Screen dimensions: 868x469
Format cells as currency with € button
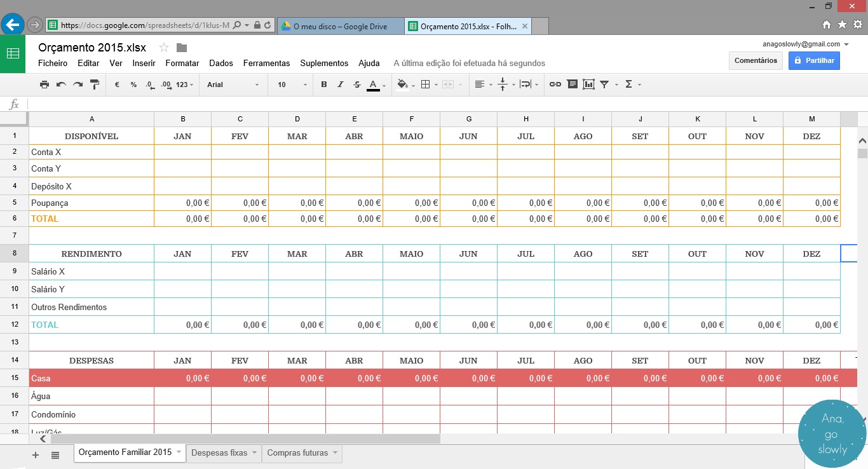(117, 85)
